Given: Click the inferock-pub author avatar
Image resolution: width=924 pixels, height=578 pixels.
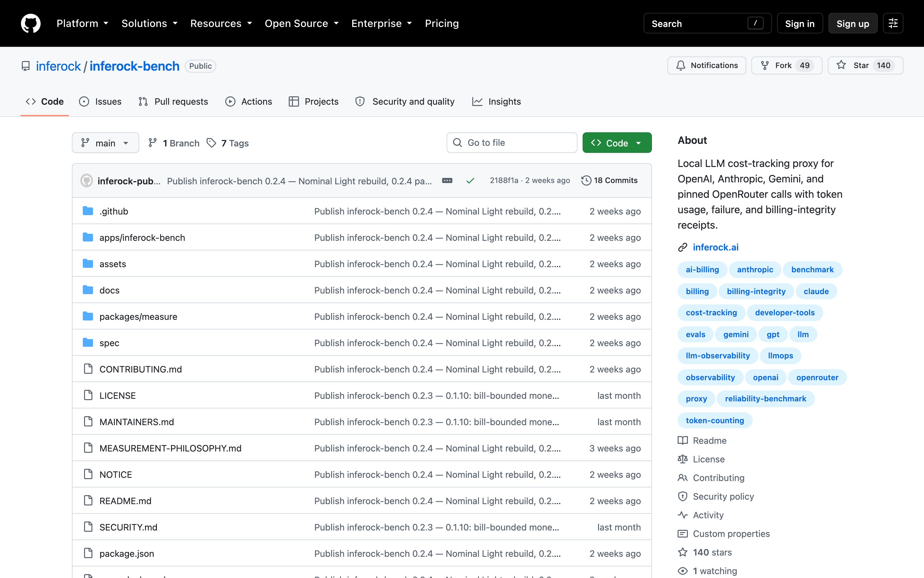Looking at the screenshot, I should tap(87, 180).
